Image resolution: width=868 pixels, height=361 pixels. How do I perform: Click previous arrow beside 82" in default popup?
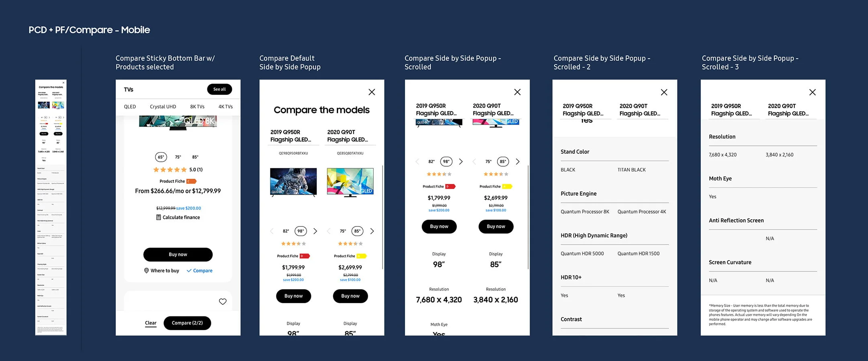pyautogui.click(x=272, y=231)
